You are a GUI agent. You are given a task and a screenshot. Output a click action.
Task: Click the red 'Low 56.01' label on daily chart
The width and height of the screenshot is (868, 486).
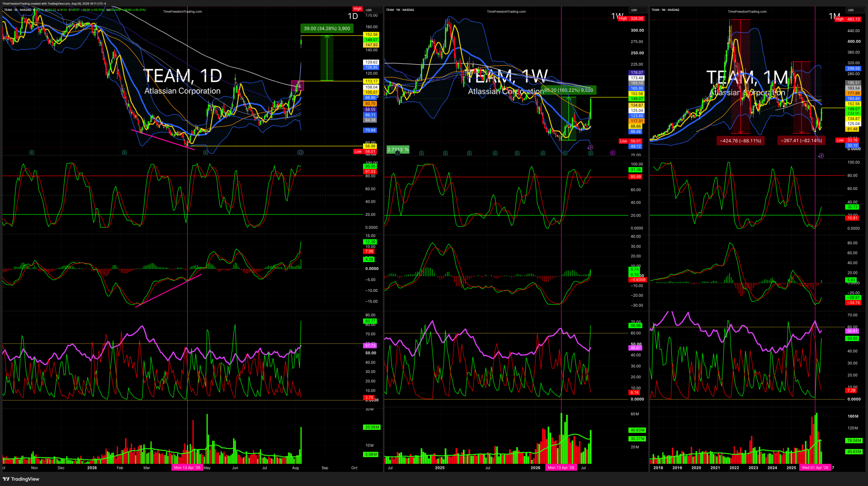365,152
